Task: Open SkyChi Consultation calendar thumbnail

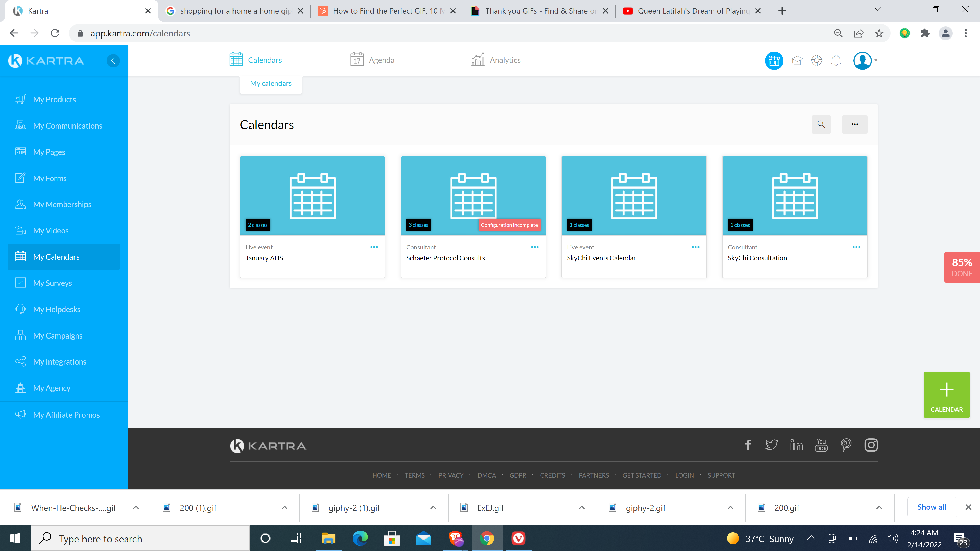Action: tap(795, 196)
